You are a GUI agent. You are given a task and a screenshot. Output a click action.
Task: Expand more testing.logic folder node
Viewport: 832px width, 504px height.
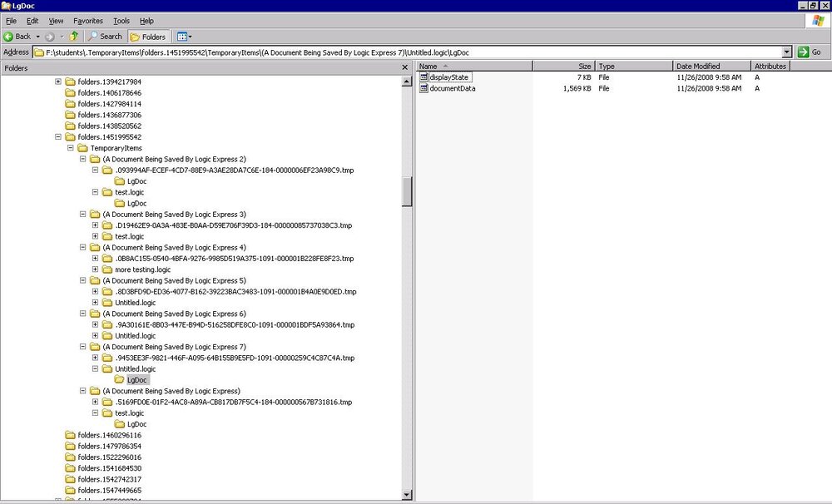coord(95,269)
